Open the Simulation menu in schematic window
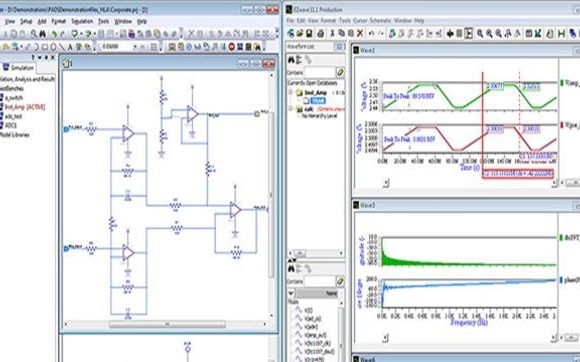The width and height of the screenshot is (580, 362). pyautogui.click(x=82, y=21)
